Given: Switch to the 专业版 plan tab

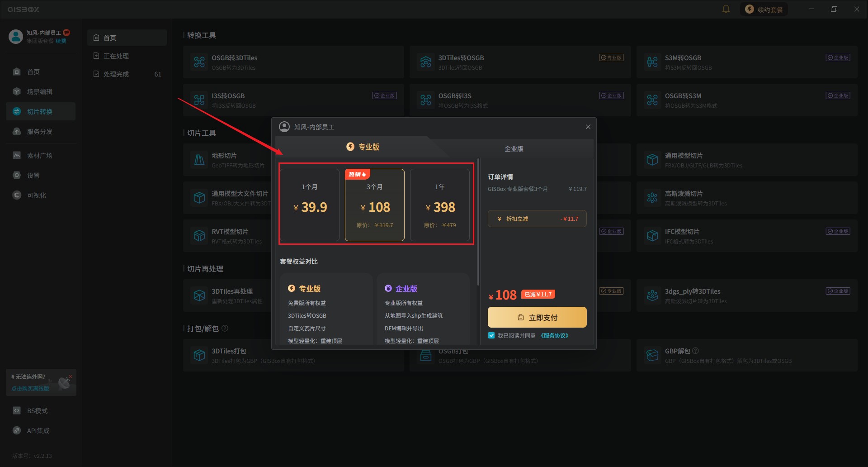Looking at the screenshot, I should [363, 147].
